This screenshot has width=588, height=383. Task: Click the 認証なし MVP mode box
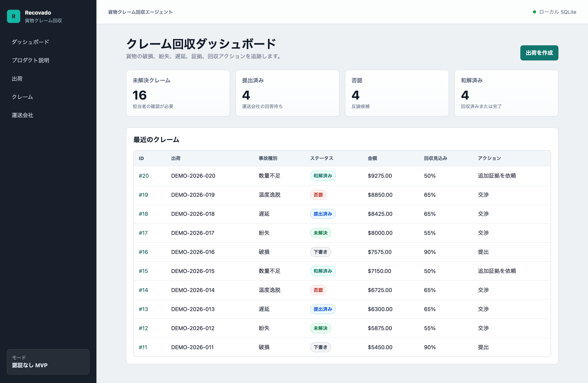(48, 361)
